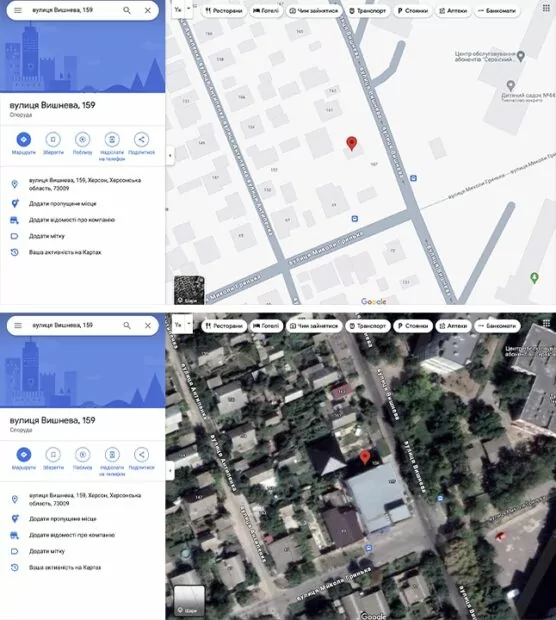The width and height of the screenshot is (556, 620).
Task: Click the address row in satellite view panel
Action: [x=82, y=499]
